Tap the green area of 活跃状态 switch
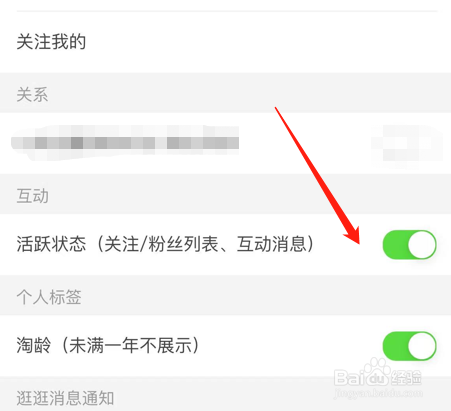The height and width of the screenshot is (411, 451). (395, 245)
